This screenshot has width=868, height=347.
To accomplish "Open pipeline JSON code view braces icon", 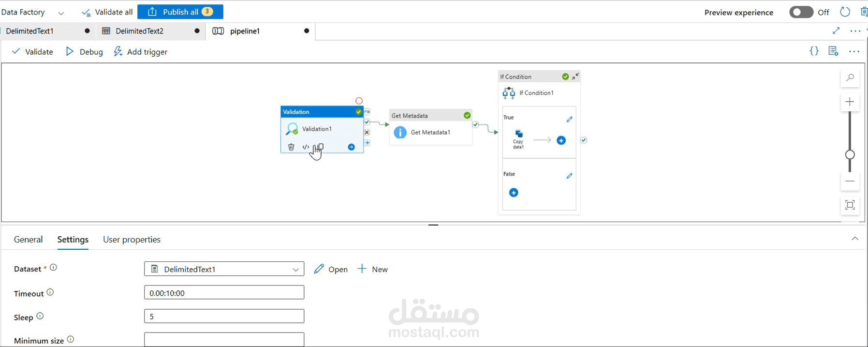I will pyautogui.click(x=814, y=51).
